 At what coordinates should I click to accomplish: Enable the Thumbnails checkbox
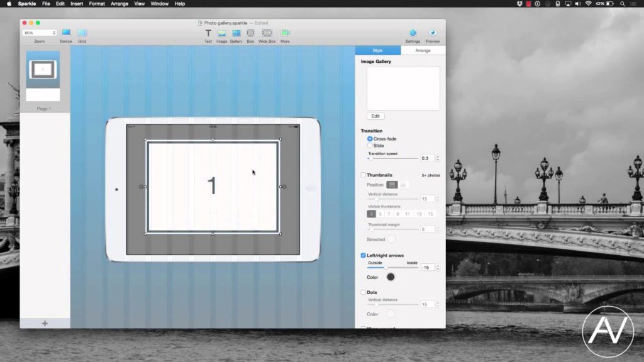(x=364, y=175)
